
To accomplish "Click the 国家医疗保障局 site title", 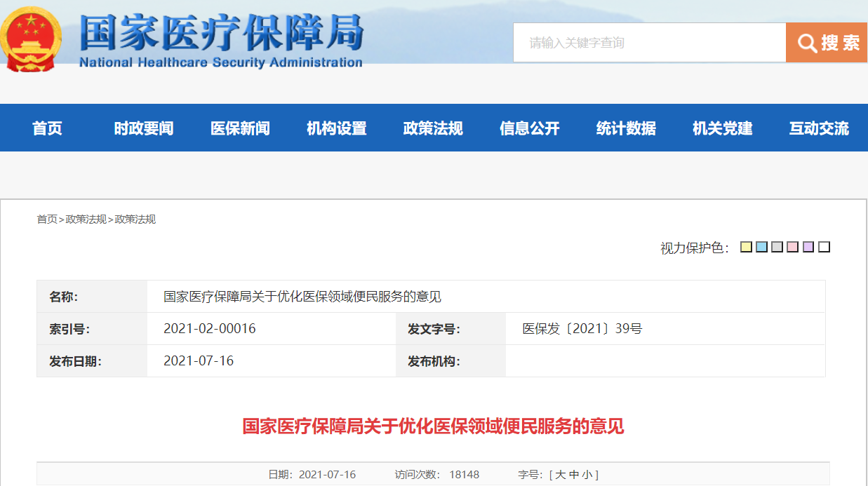I will click(x=222, y=32).
